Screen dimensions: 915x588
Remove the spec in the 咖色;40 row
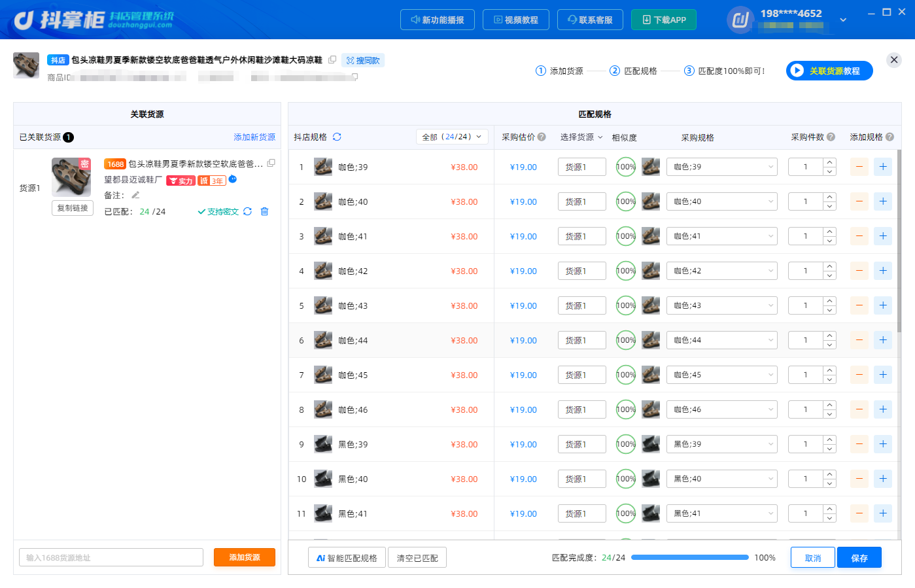[859, 201]
